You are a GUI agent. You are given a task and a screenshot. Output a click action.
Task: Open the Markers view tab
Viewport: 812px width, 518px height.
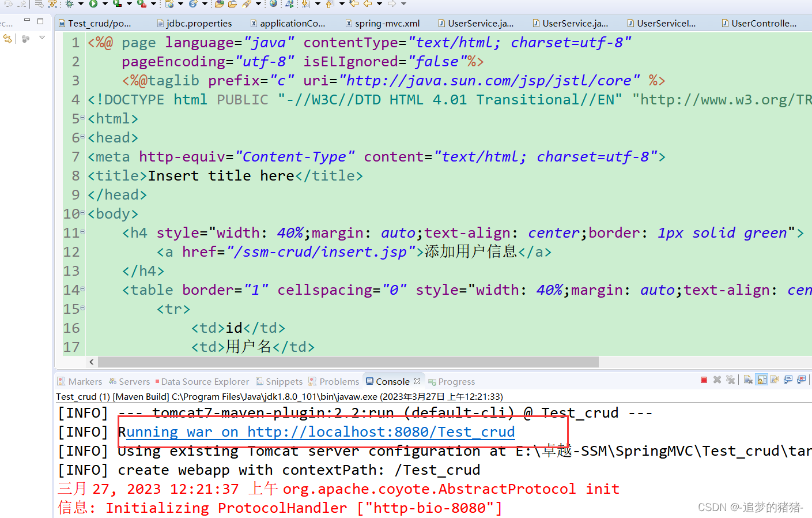click(80, 381)
